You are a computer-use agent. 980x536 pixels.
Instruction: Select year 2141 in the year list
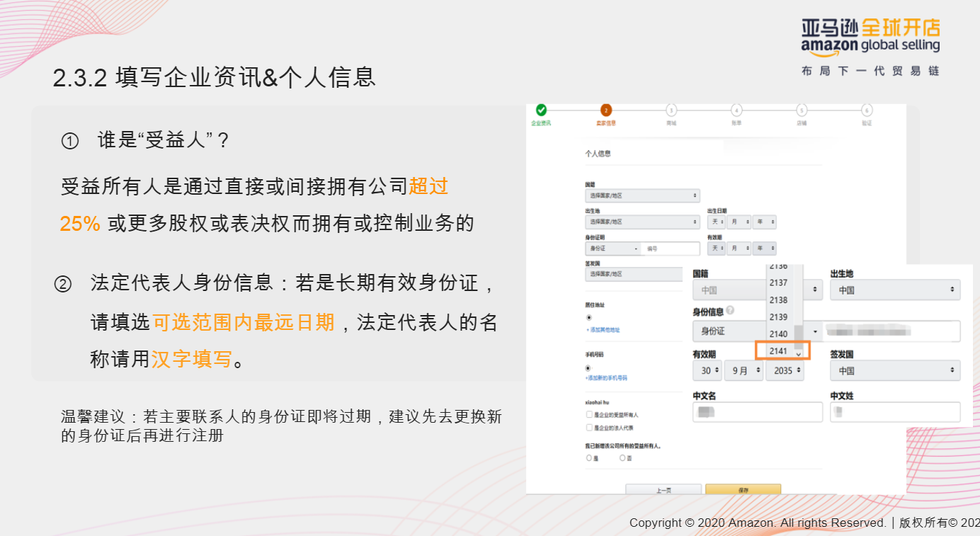[778, 350]
